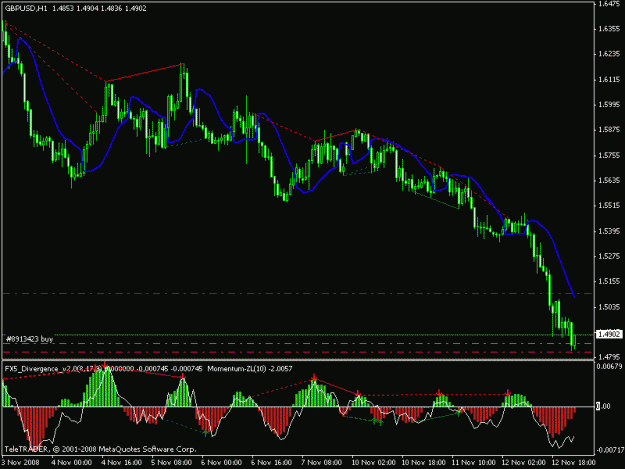Click the 1.5515 price axis label
The height and width of the screenshot is (469, 625).
[609, 206]
